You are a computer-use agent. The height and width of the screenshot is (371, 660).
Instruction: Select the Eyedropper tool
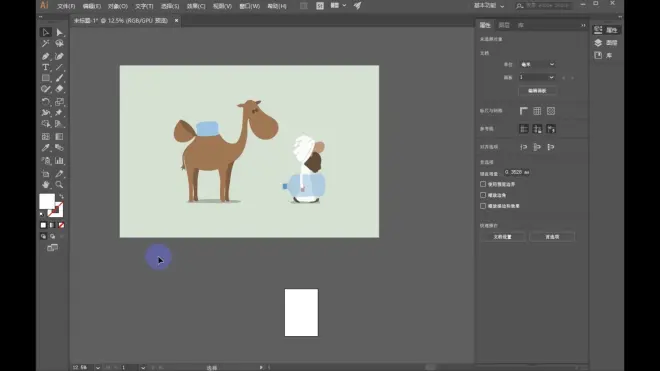point(45,148)
